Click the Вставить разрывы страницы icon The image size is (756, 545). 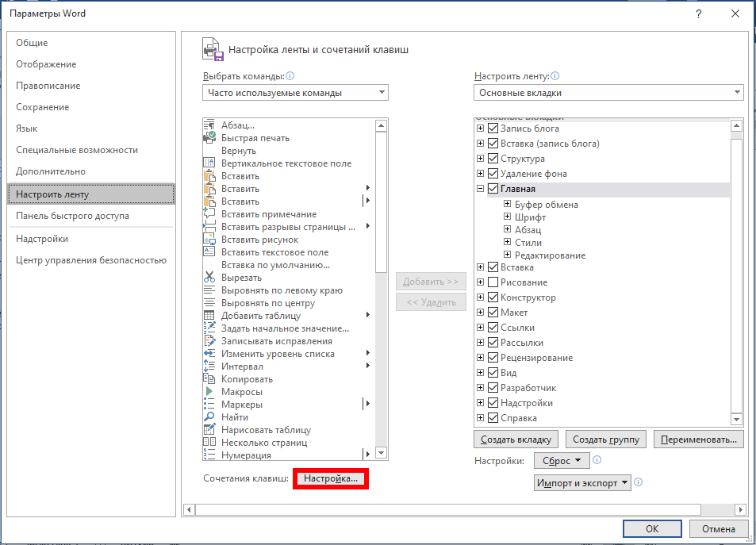click(209, 227)
